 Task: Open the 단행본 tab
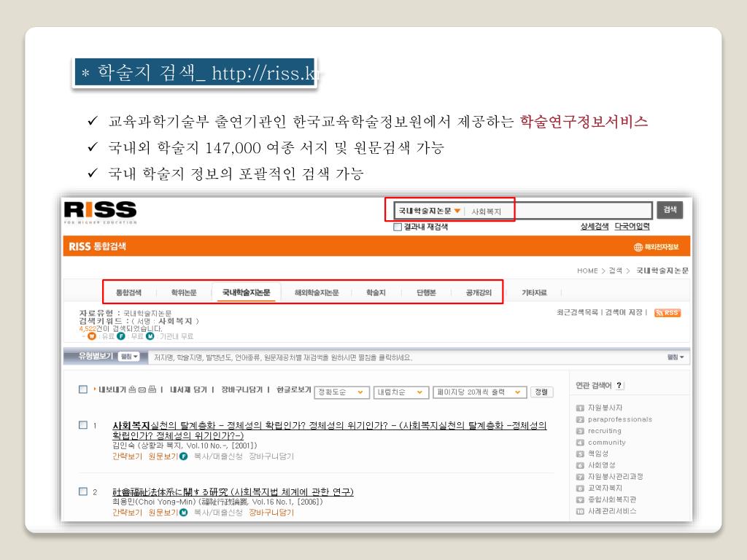pyautogui.click(x=426, y=292)
